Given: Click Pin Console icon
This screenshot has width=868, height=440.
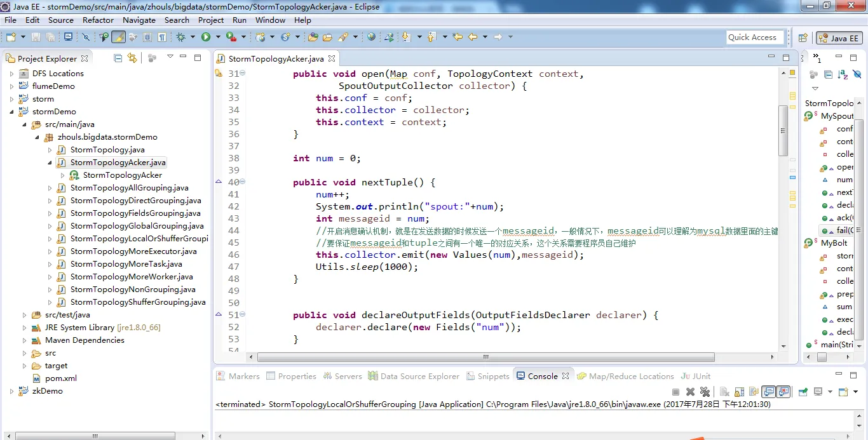Looking at the screenshot, I should (803, 392).
